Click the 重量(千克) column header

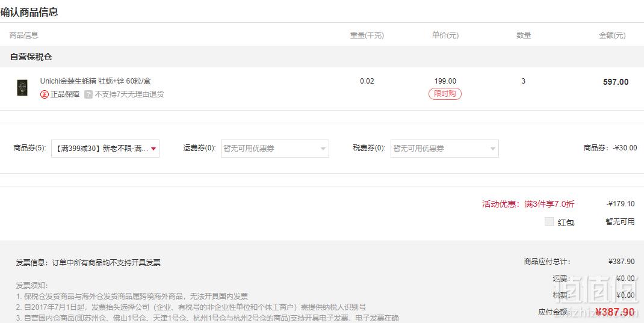367,35
